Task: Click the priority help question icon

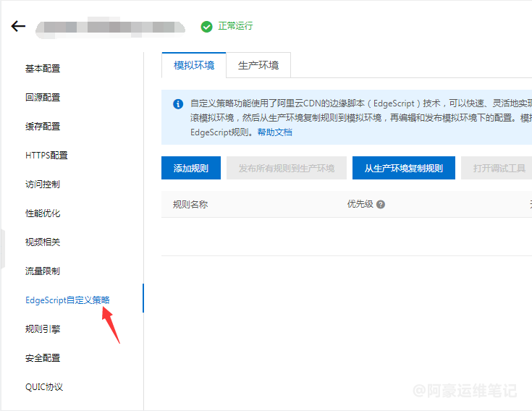Action: coord(381,204)
